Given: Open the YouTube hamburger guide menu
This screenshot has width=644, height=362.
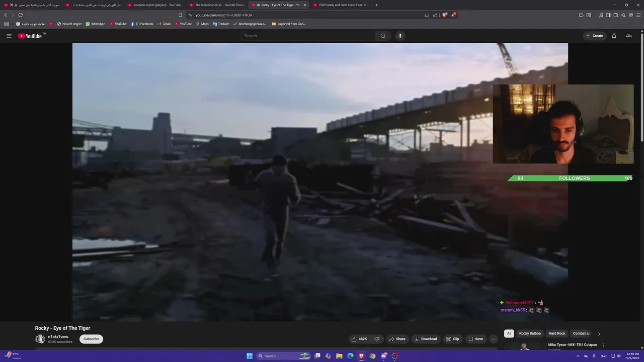Looking at the screenshot, I should pyautogui.click(x=9, y=36).
